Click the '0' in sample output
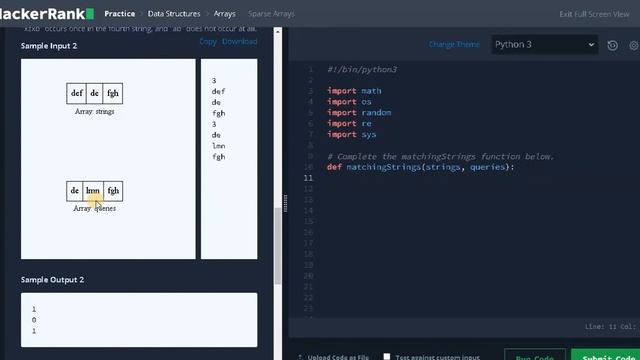 (x=34, y=320)
